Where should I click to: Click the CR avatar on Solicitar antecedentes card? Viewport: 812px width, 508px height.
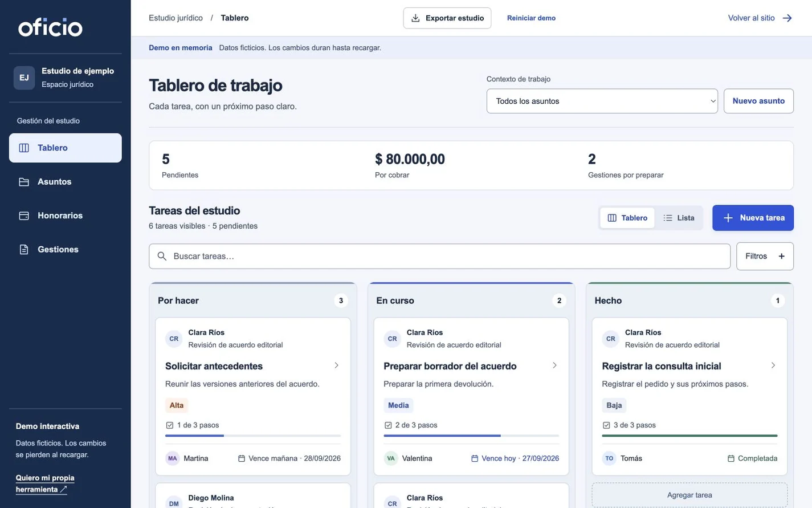pos(174,339)
